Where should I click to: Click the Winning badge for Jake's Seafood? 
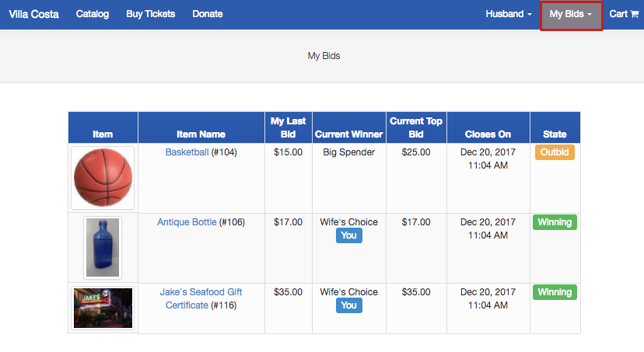click(x=555, y=292)
